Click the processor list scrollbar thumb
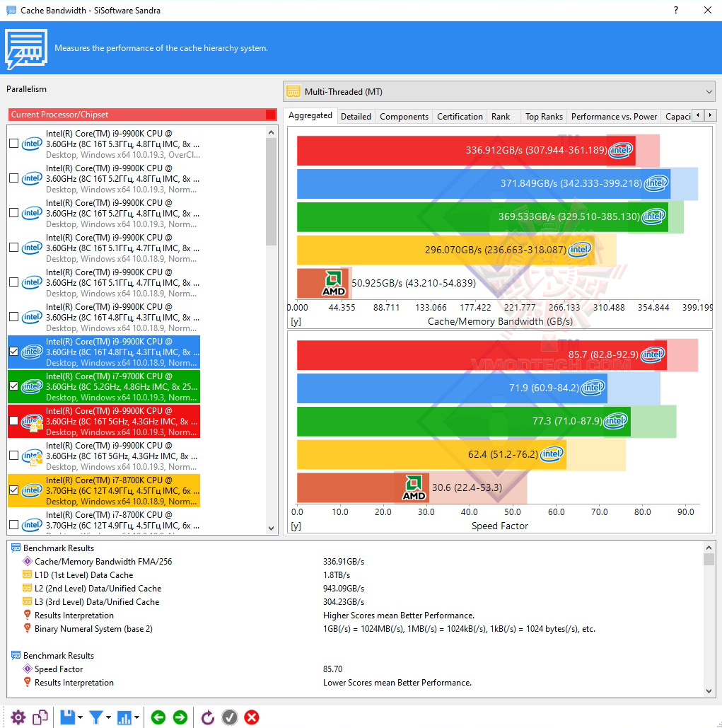The height and width of the screenshot is (728, 722). coord(272,192)
